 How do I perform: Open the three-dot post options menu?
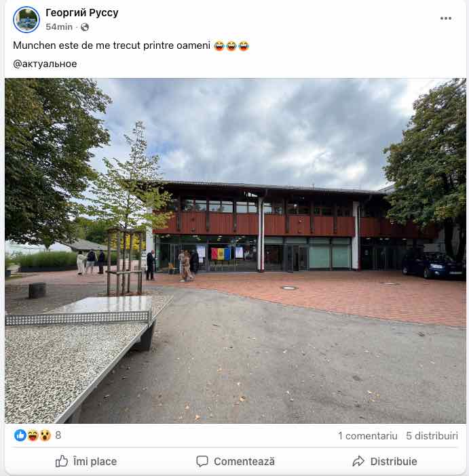[446, 18]
